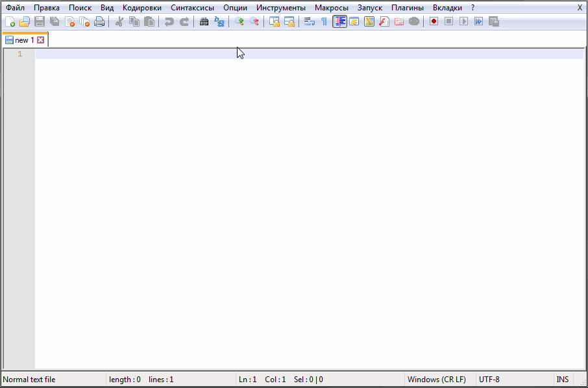588x388 pixels.
Task: Toggle Word Wrap from the toolbar
Action: 309,21
